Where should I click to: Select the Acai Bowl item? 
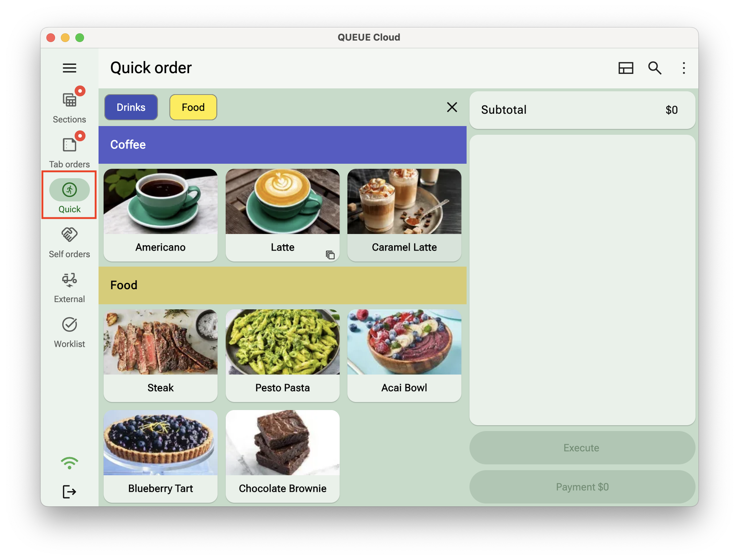[x=404, y=351]
